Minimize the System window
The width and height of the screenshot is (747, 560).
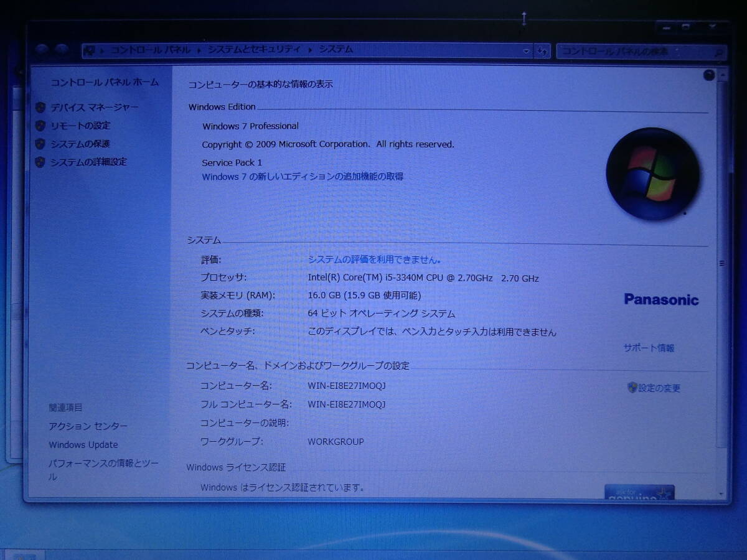(666, 27)
